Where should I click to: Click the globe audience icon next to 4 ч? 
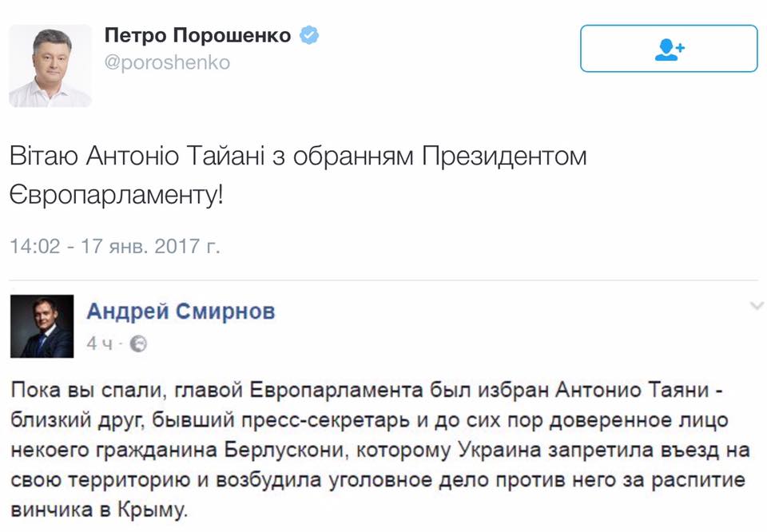[138, 343]
